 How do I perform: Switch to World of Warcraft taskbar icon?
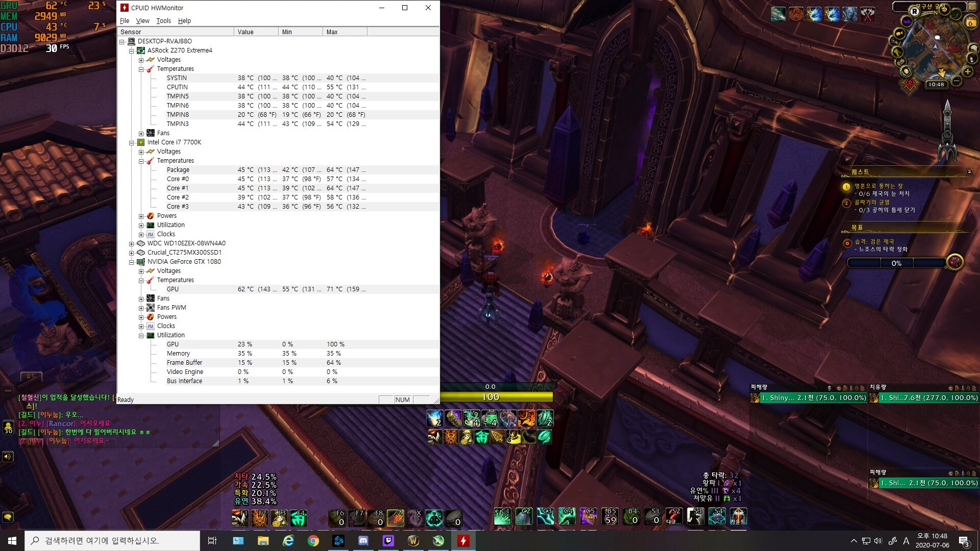pos(413,541)
